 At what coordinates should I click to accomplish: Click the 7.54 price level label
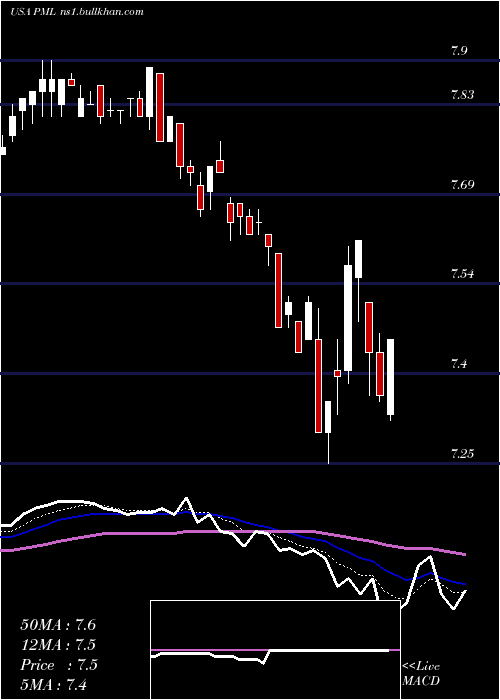(x=462, y=274)
